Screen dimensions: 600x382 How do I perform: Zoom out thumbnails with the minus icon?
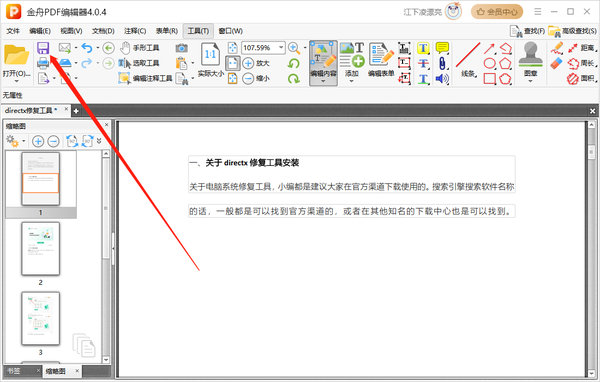coord(54,141)
